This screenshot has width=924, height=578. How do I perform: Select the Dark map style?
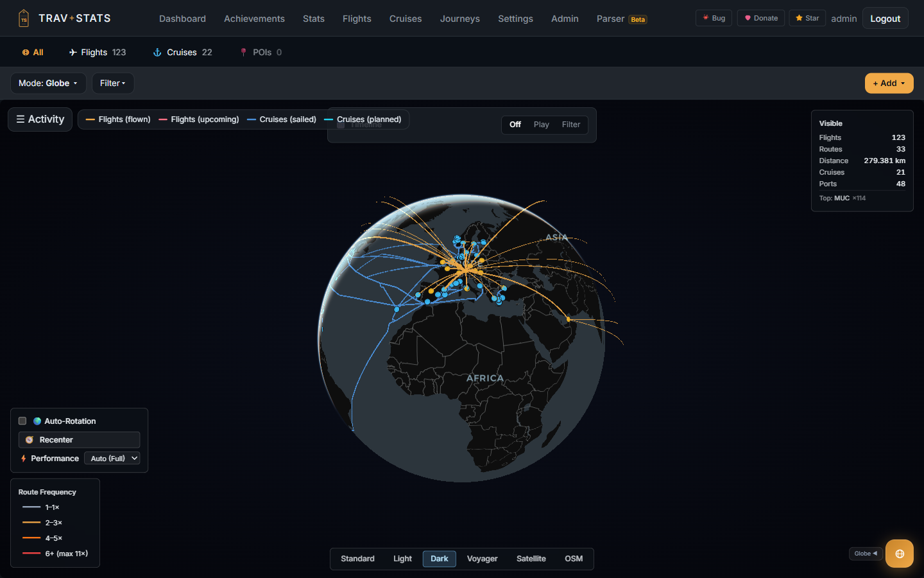[440, 559]
